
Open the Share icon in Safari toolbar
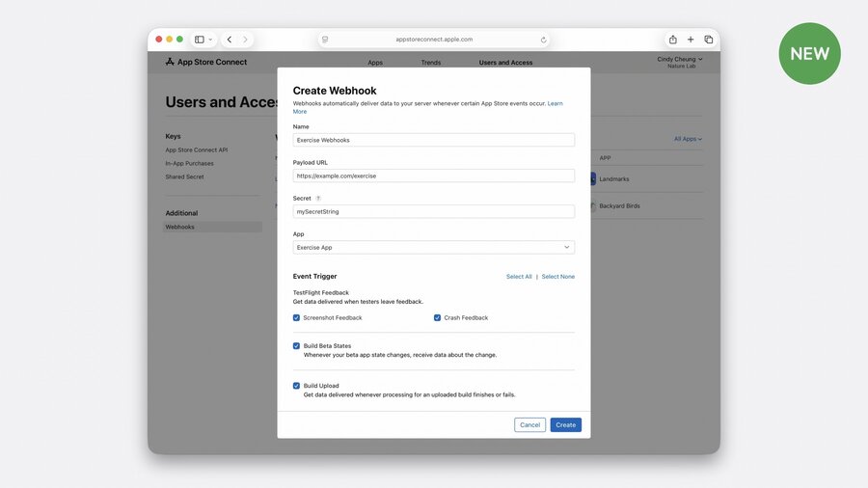coord(672,40)
